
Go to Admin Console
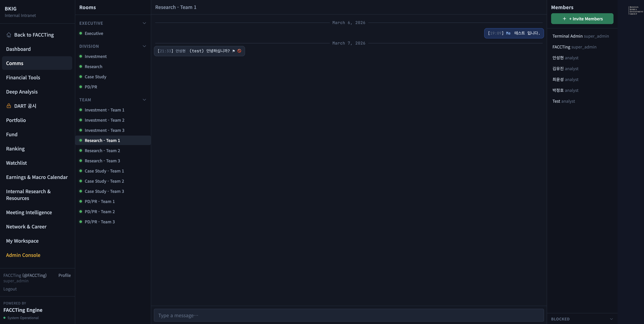(23, 255)
